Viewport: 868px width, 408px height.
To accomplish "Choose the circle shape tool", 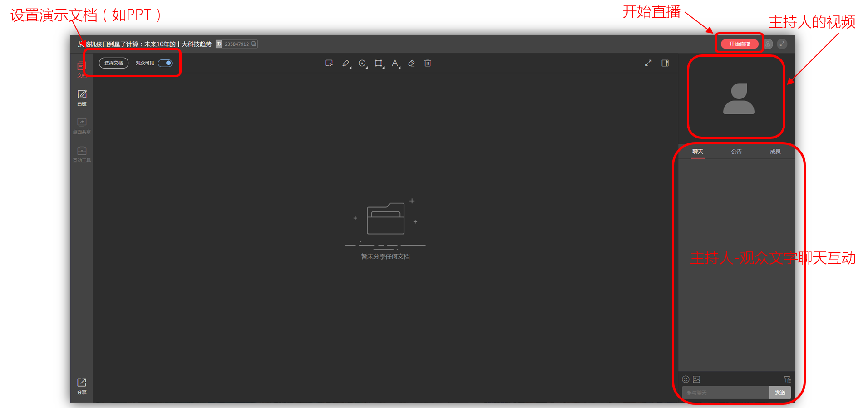I will 362,64.
